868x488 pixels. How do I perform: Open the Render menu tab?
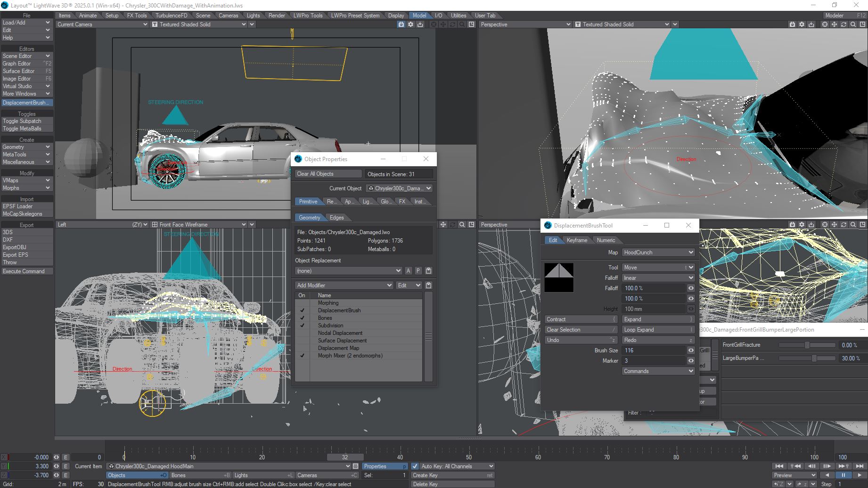tap(277, 16)
